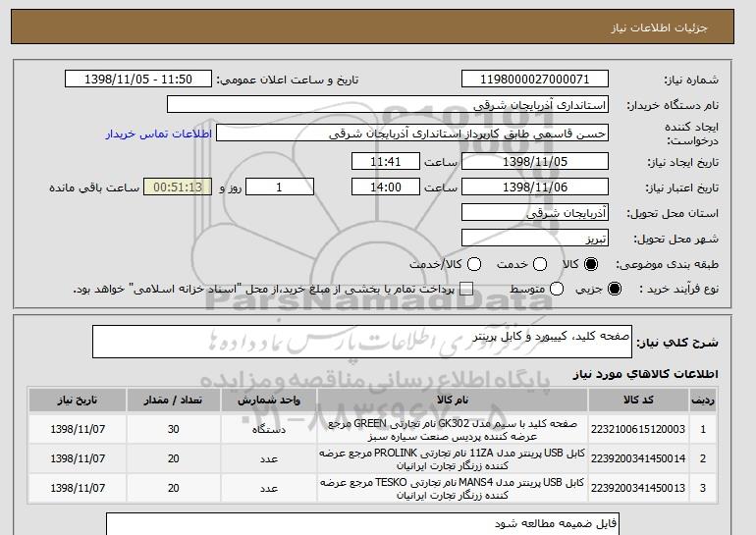Click the تعداد / مقدار column header
This screenshot has height=535, width=756.
(x=174, y=401)
